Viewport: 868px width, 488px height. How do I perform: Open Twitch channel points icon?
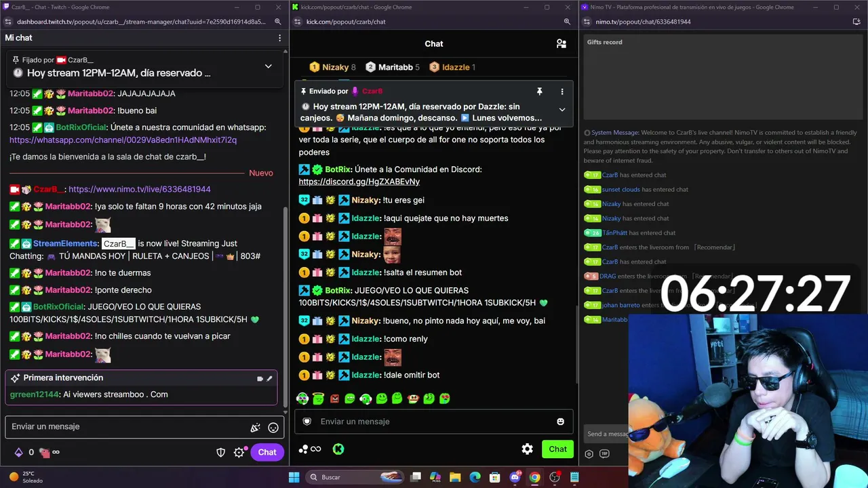click(x=45, y=452)
